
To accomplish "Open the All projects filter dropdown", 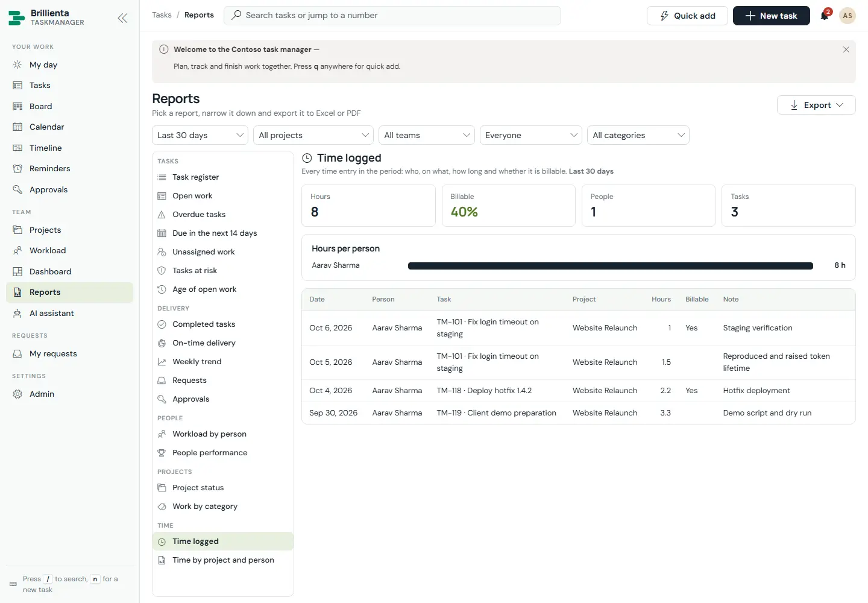I will [313, 135].
